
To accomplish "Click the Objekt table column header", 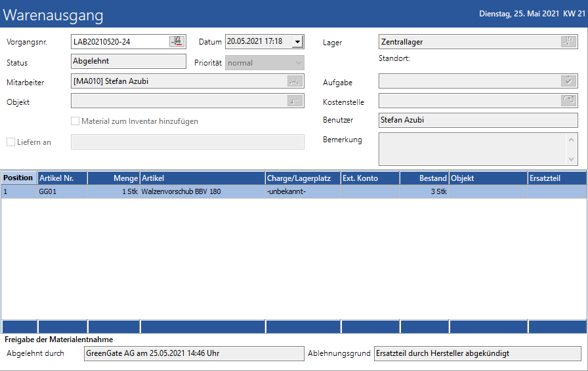I will (489, 178).
